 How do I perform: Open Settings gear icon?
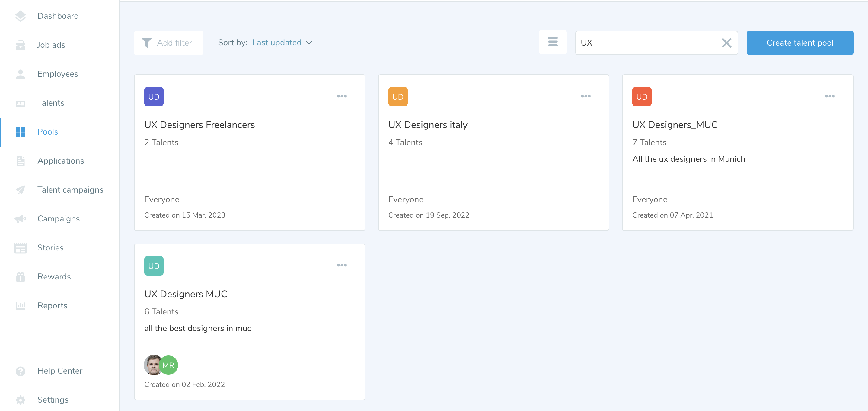coord(20,400)
